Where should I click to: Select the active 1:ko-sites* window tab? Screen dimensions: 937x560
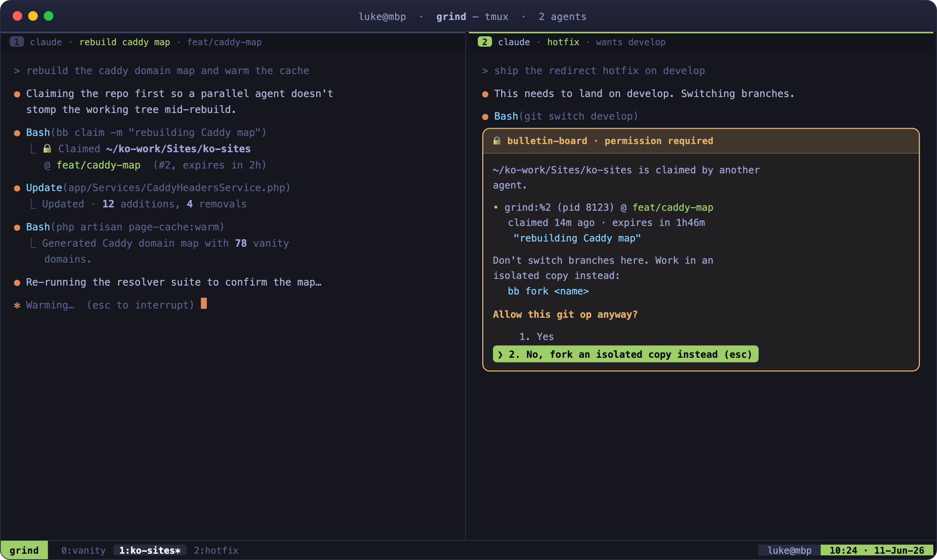click(150, 550)
